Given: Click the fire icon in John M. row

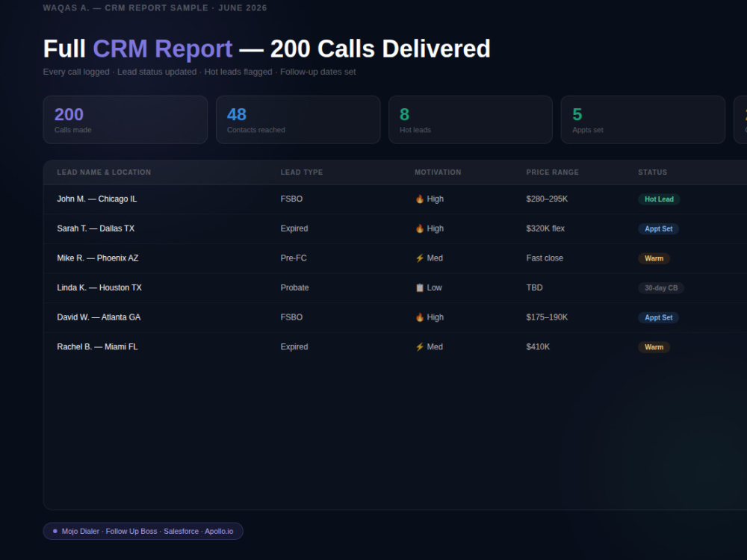Looking at the screenshot, I should 420,199.
